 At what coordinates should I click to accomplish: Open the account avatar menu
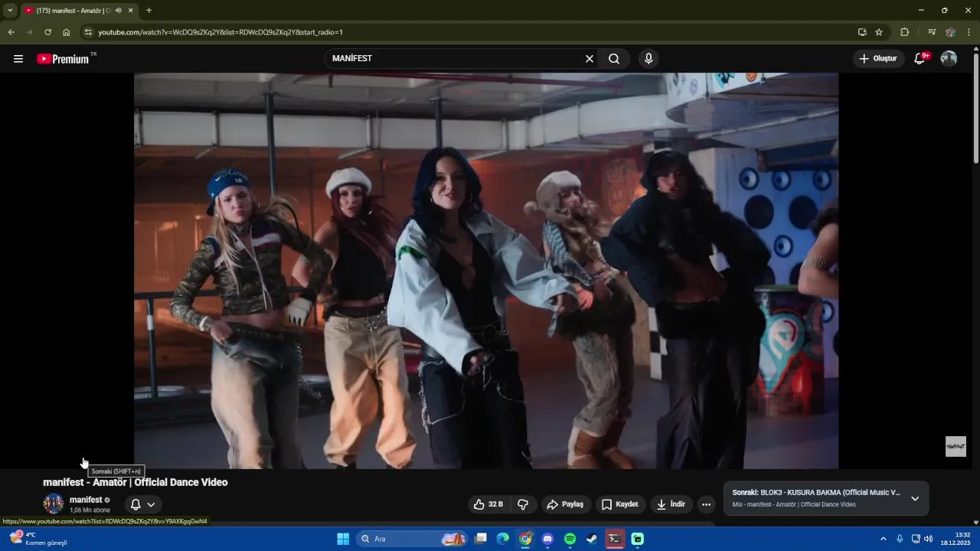[x=949, y=59]
